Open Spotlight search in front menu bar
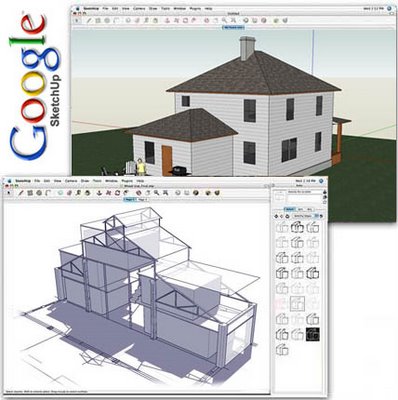This screenshot has width=398, height=400. (x=321, y=181)
